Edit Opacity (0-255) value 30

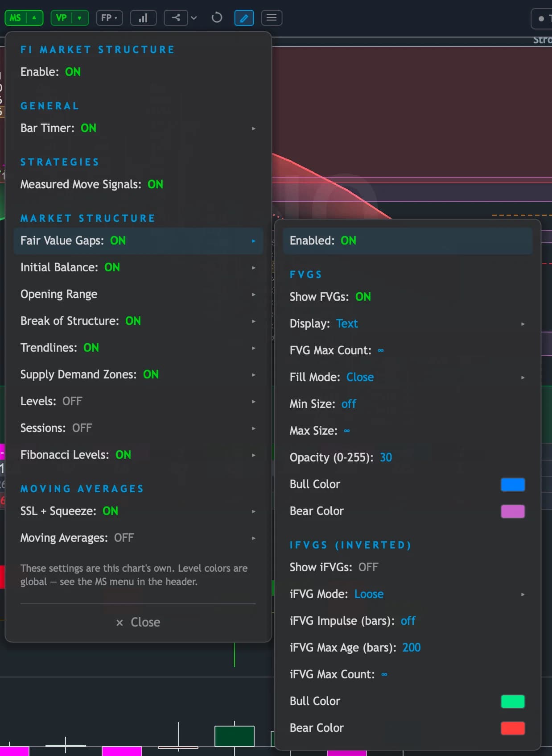point(386,457)
